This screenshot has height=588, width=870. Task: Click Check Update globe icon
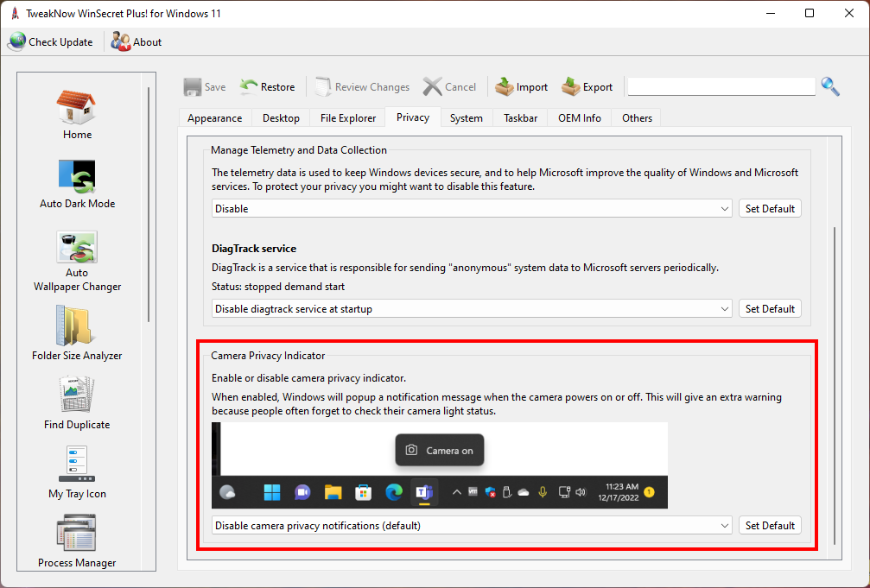17,42
